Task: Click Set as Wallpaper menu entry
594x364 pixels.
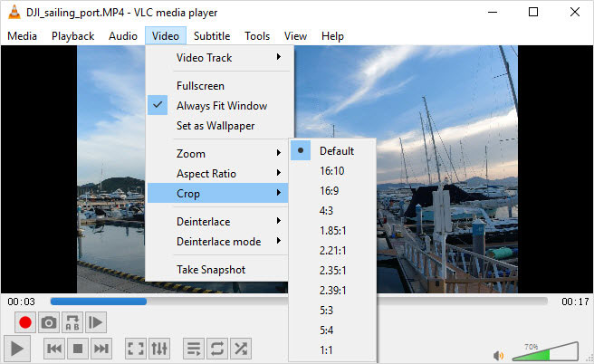Action: pyautogui.click(x=216, y=126)
